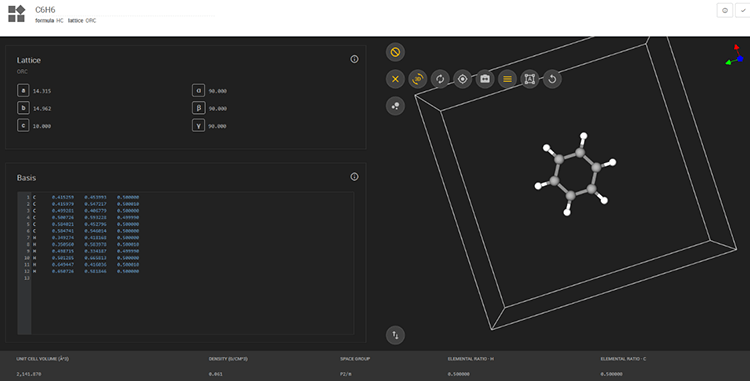Click basis editor line 7, the first H atom
Viewport: 750px width, 381px height.
(86, 238)
